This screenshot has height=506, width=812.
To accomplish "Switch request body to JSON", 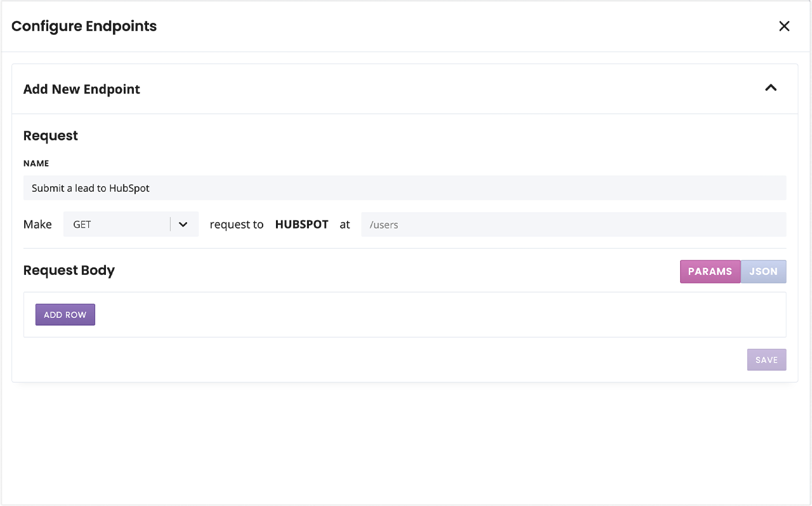I will pos(763,271).
